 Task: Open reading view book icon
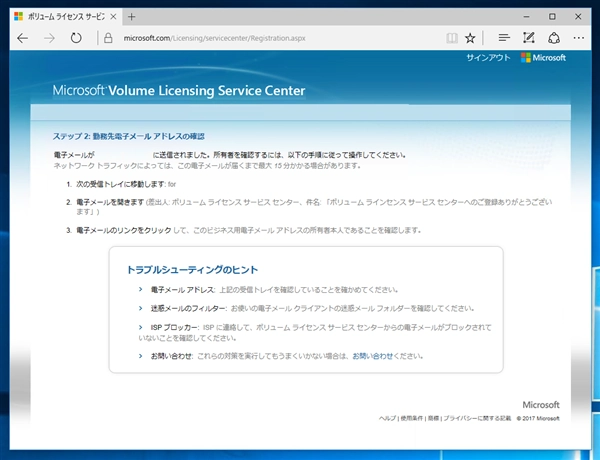452,38
